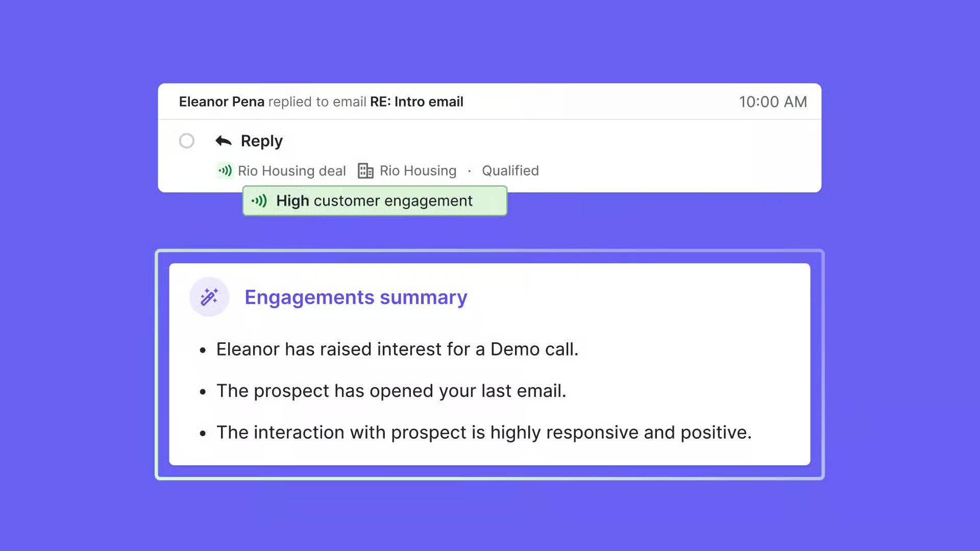The height and width of the screenshot is (551, 980).
Task: Click the magic wand AI icon
Action: (209, 297)
